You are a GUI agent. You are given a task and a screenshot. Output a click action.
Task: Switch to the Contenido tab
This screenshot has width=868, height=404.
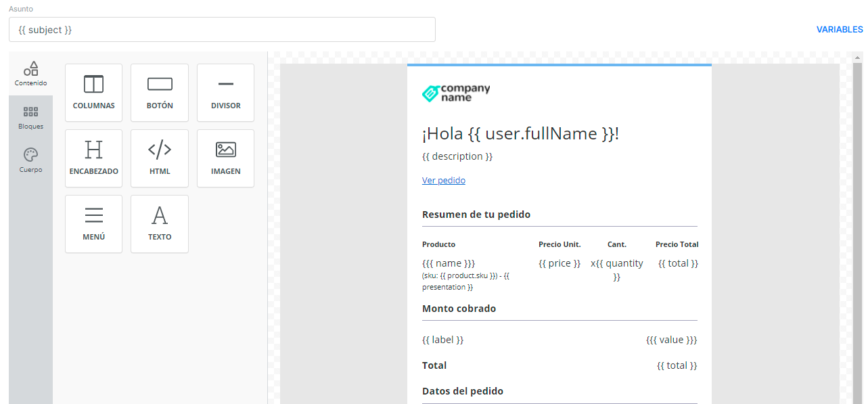[x=30, y=74]
